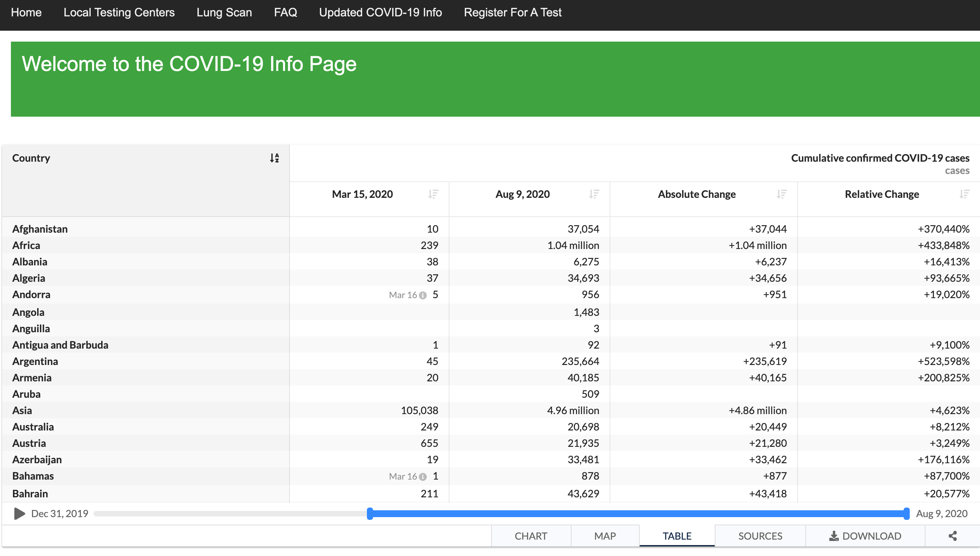The width and height of the screenshot is (980, 556).
Task: Select the TABLE tab
Action: (x=677, y=536)
